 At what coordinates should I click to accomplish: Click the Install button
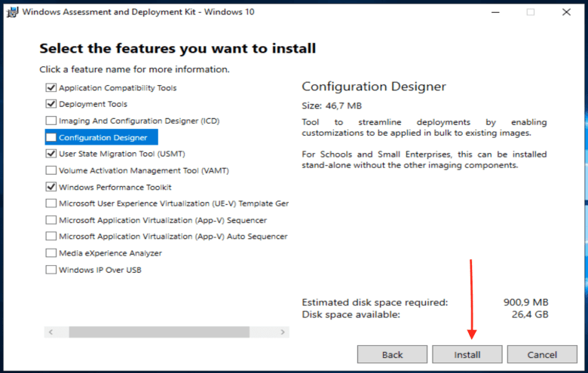pos(467,355)
